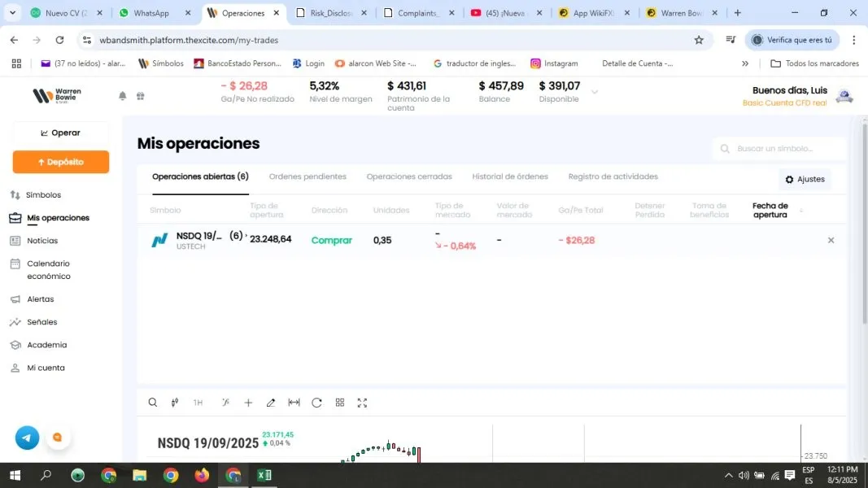Show hidden system tray icons
Viewport: 868px width, 488px height.
pyautogui.click(x=729, y=475)
